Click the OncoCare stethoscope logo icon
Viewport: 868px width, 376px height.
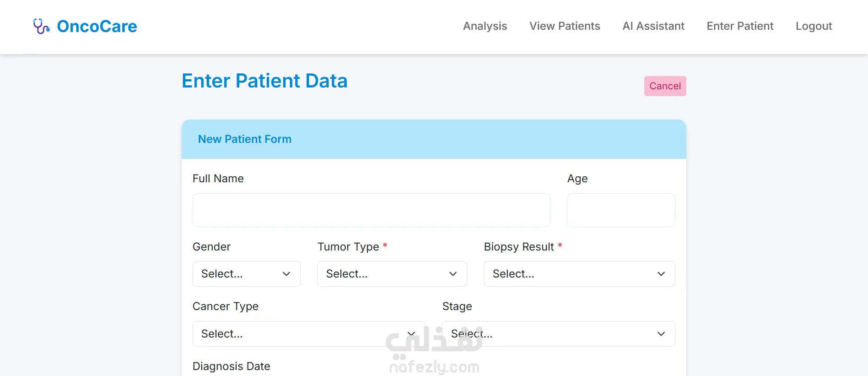coord(41,27)
